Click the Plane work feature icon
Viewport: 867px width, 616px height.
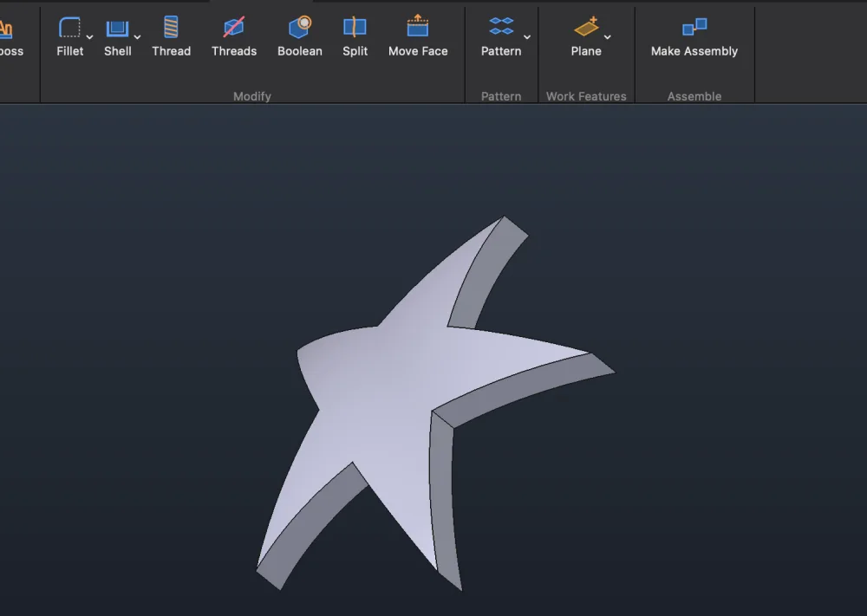point(586,27)
